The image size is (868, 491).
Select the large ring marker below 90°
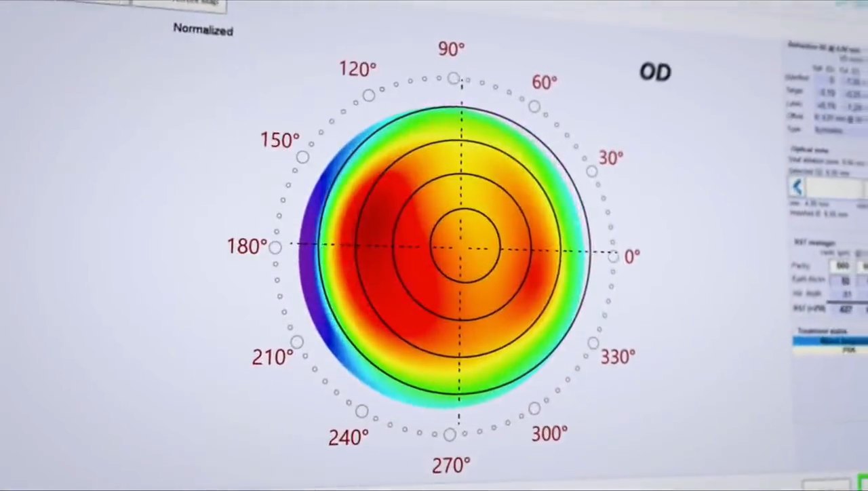454,78
